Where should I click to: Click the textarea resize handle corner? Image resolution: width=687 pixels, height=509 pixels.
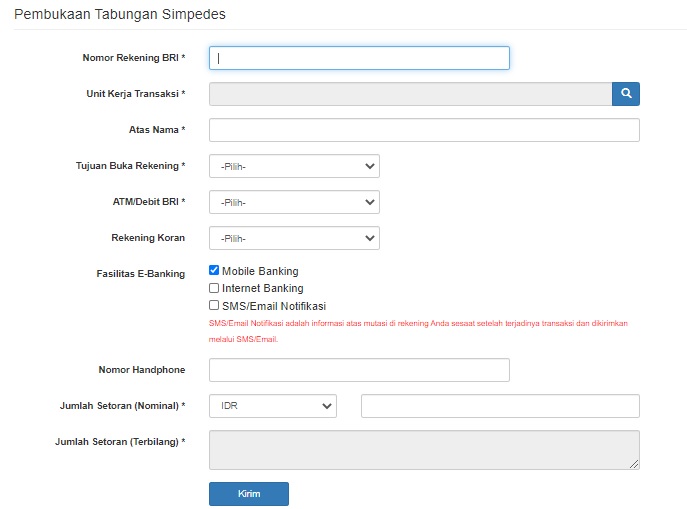[634, 464]
